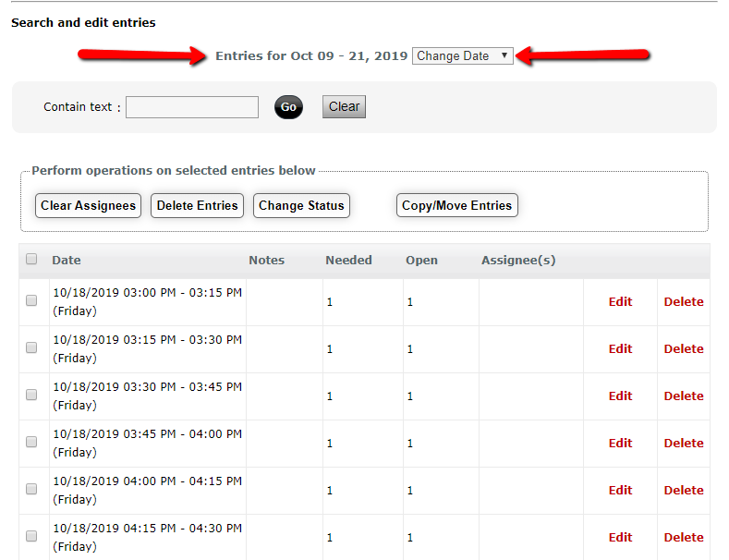The image size is (729, 560).
Task: Click the text '10/18/2019 03:45 PM - 04:00 PM'
Action: (148, 434)
